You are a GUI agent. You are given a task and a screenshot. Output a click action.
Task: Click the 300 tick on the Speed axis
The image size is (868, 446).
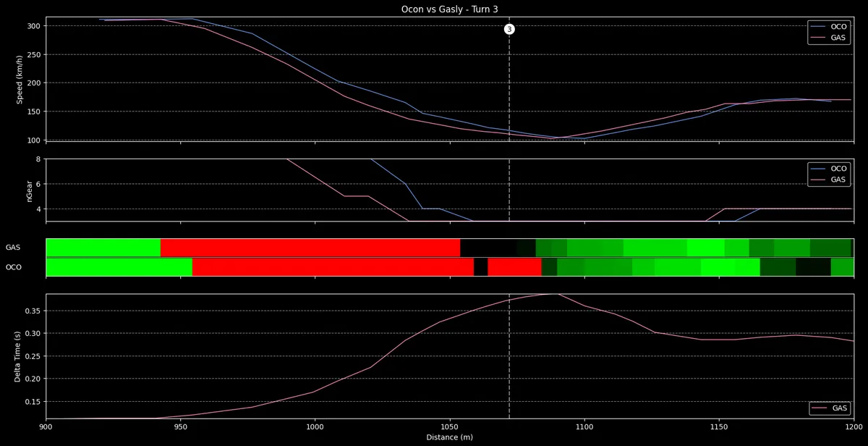33,26
